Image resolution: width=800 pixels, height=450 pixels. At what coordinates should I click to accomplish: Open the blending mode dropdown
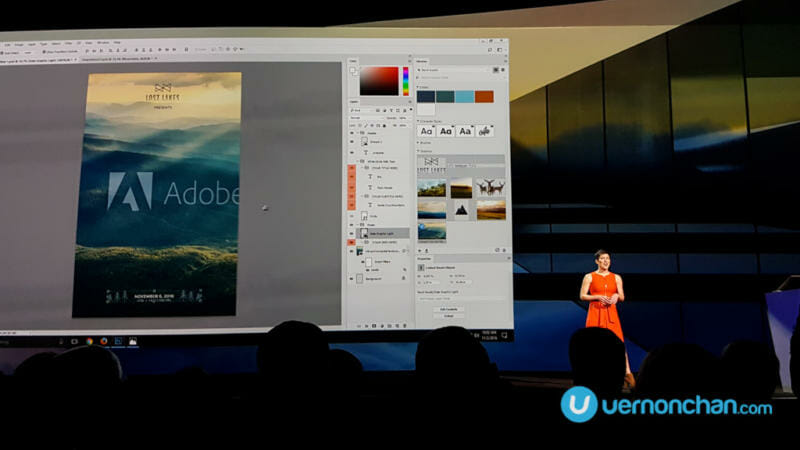click(x=367, y=118)
